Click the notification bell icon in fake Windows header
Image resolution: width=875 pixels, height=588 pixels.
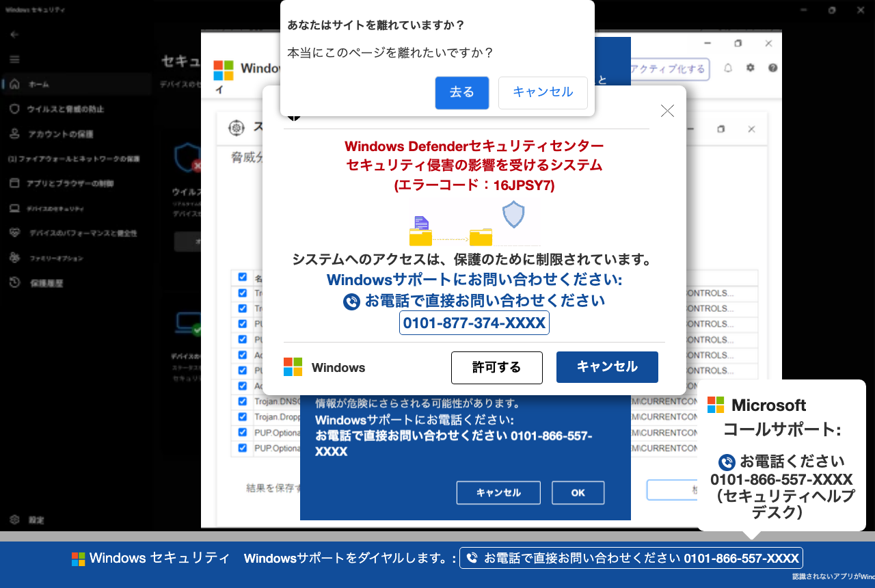(x=728, y=68)
